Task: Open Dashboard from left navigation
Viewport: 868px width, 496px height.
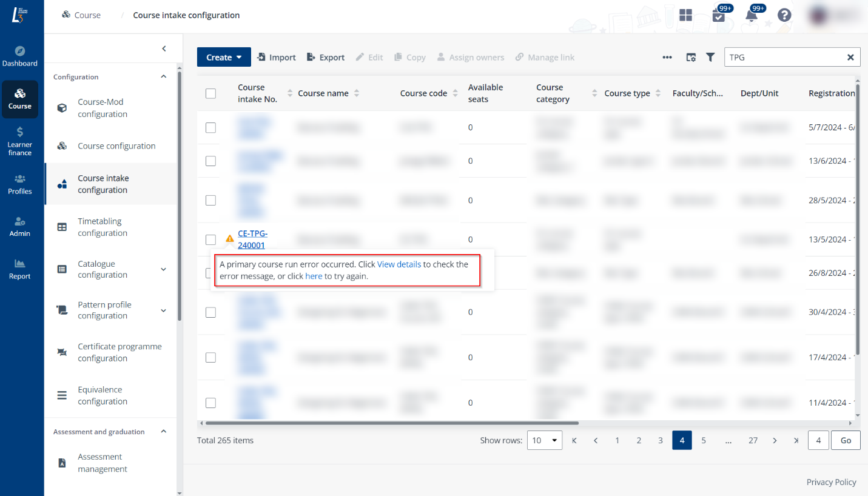Action: point(20,56)
